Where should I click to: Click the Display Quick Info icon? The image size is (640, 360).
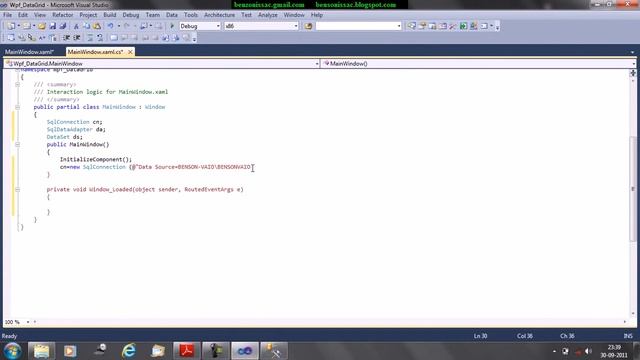click(x=31, y=38)
